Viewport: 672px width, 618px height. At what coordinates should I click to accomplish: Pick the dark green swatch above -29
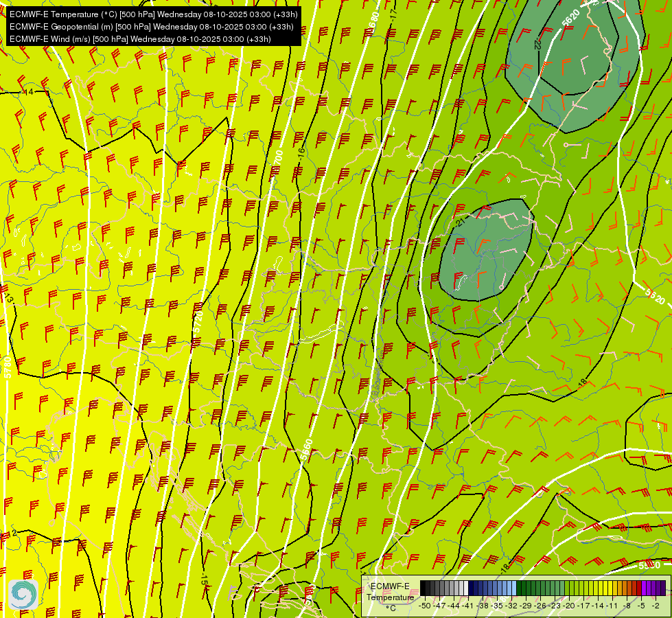pos(525,588)
